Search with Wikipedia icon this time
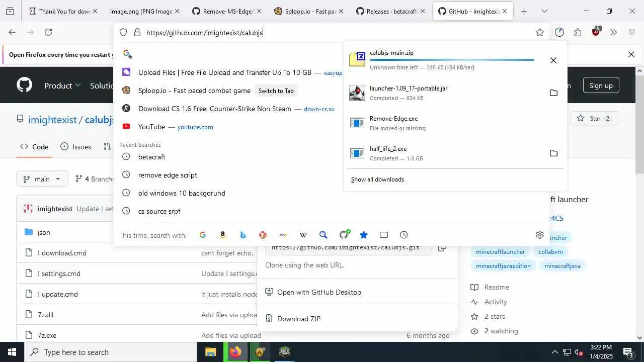Image resolution: width=644 pixels, height=362 pixels. (x=303, y=235)
